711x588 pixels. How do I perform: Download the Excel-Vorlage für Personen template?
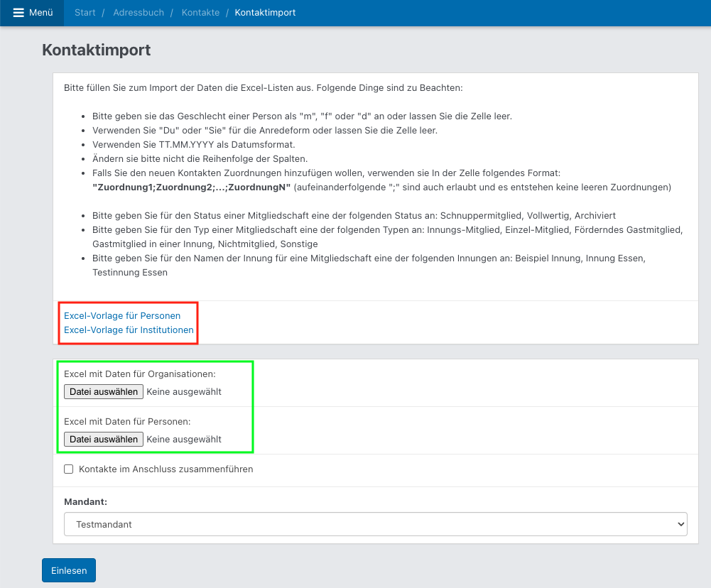pos(121,315)
